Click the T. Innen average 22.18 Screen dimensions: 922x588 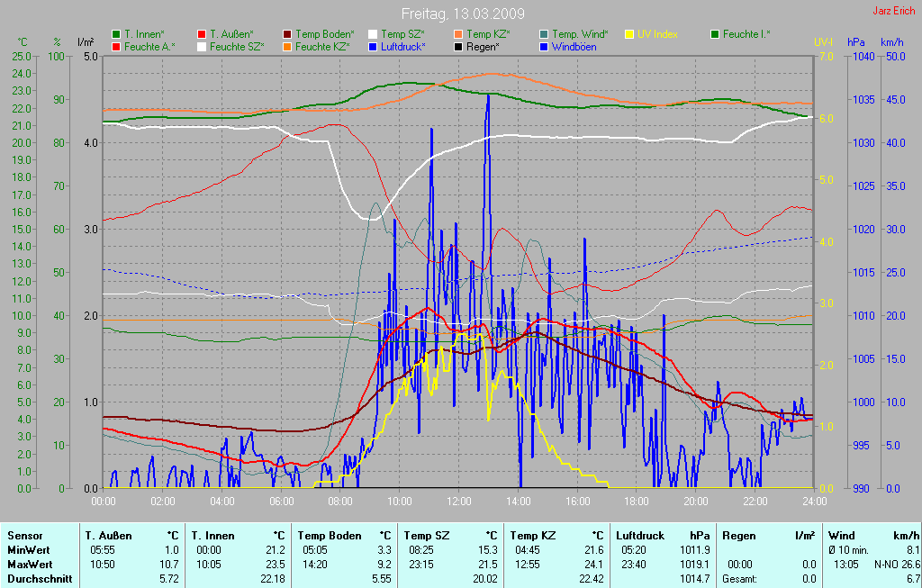[x=273, y=579]
